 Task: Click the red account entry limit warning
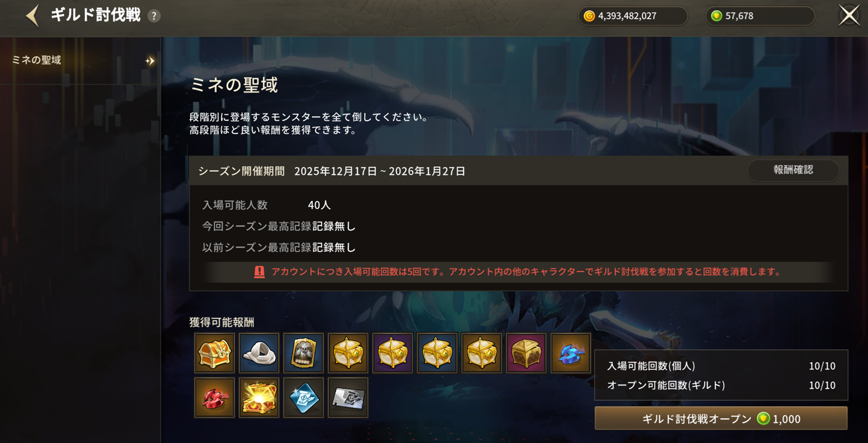click(x=518, y=272)
